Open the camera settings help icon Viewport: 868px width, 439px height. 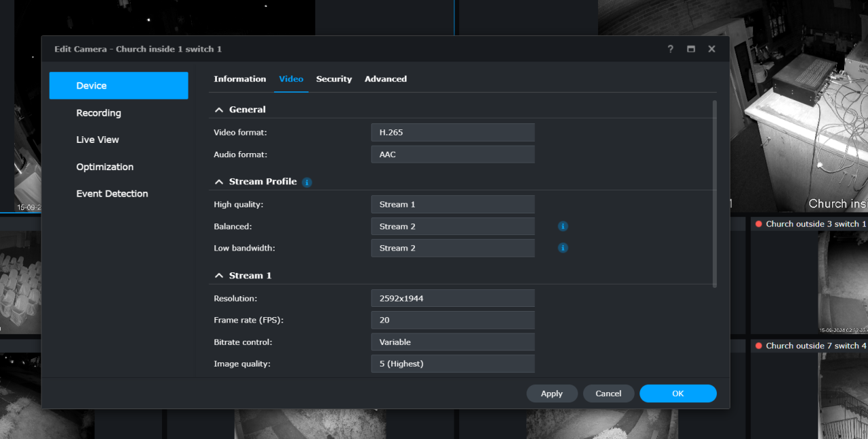(670, 49)
